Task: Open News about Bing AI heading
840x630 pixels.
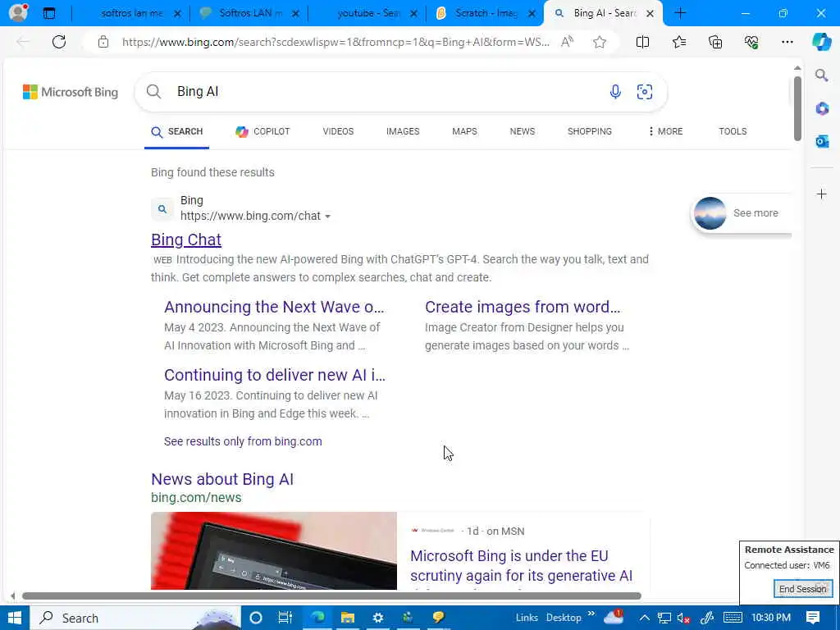Action: [222, 479]
